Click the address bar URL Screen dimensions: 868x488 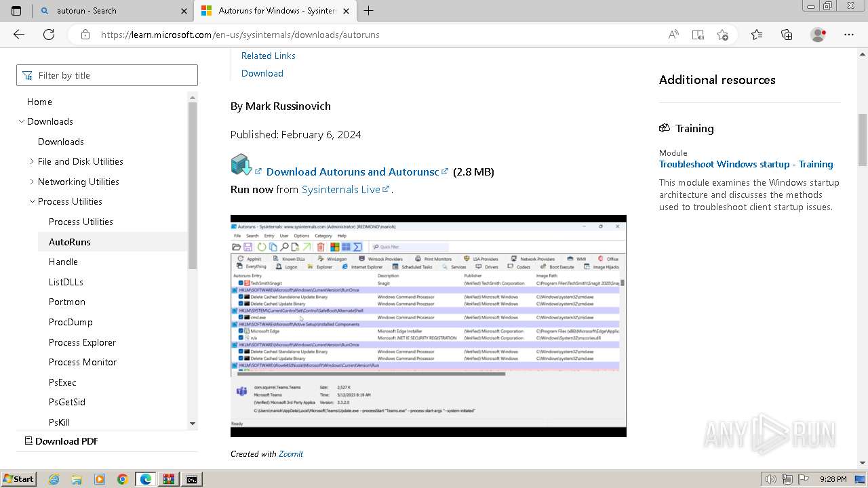[240, 35]
